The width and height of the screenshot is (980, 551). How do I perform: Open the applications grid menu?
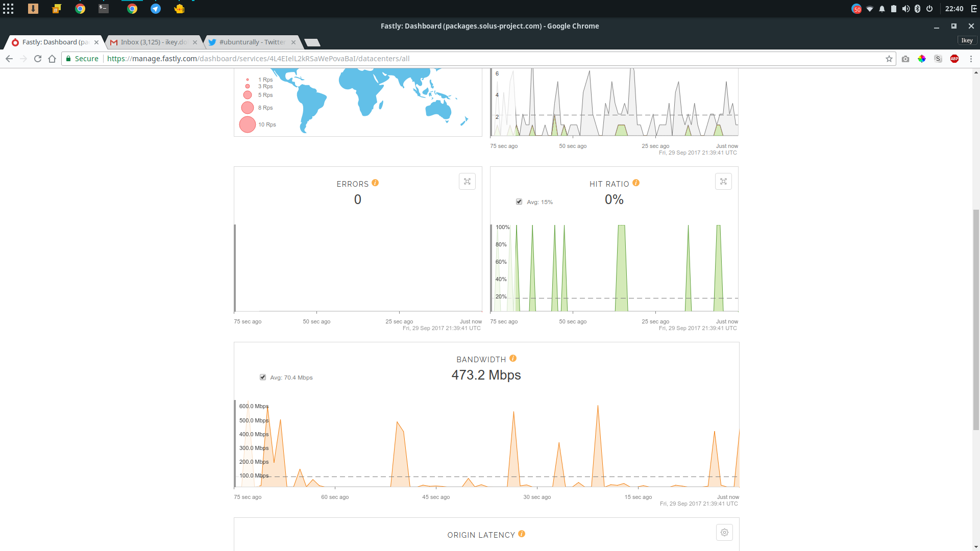8,9
